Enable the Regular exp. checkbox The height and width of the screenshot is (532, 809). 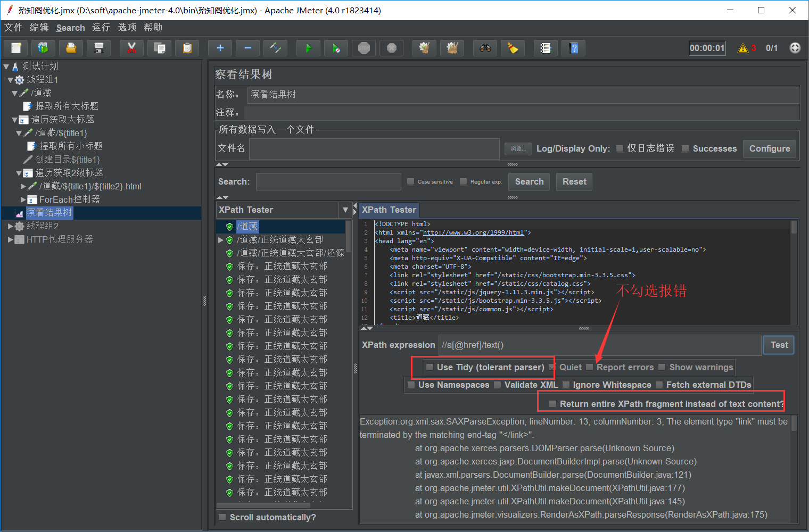tap(463, 181)
